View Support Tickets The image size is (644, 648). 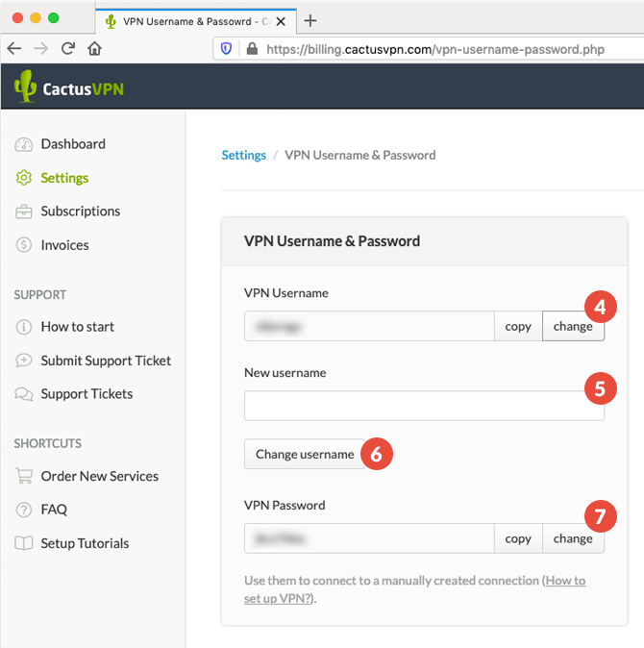pyautogui.click(x=87, y=394)
